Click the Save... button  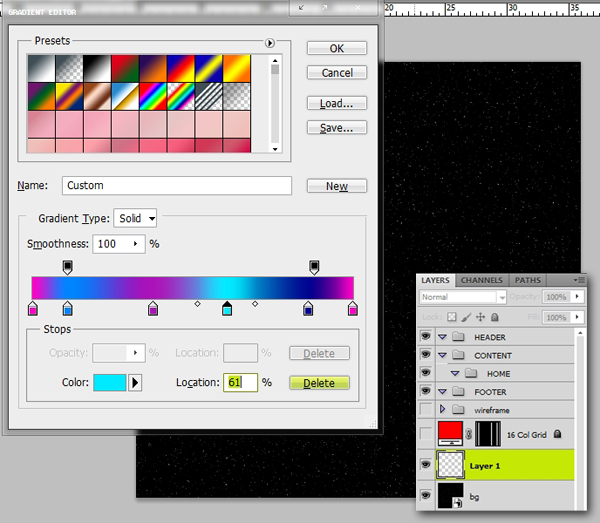point(337,127)
